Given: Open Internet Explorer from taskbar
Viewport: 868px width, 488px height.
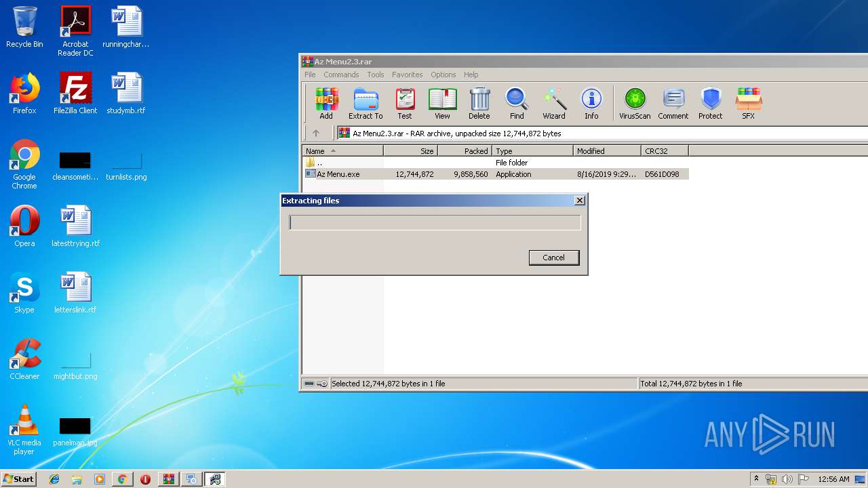Looking at the screenshot, I should pyautogui.click(x=54, y=479).
